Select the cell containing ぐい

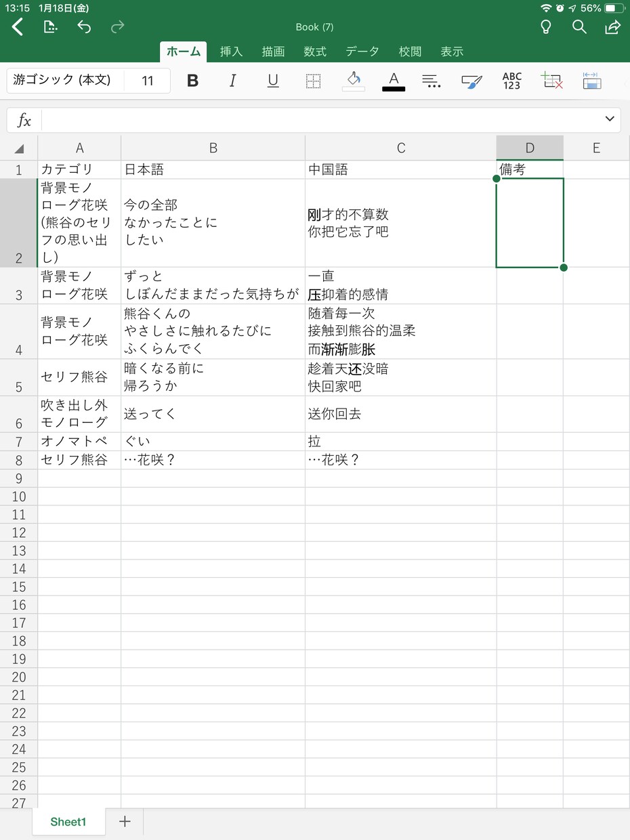coord(213,442)
